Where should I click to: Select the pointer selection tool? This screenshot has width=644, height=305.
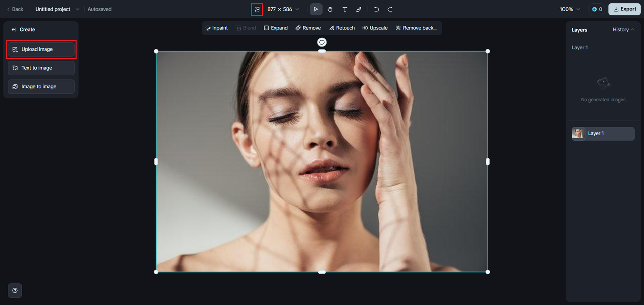point(316,9)
